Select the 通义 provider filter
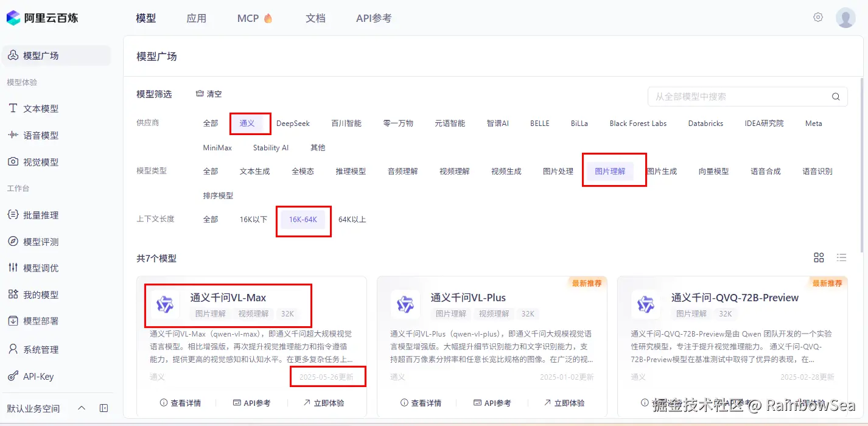This screenshot has width=868, height=426. pos(247,123)
